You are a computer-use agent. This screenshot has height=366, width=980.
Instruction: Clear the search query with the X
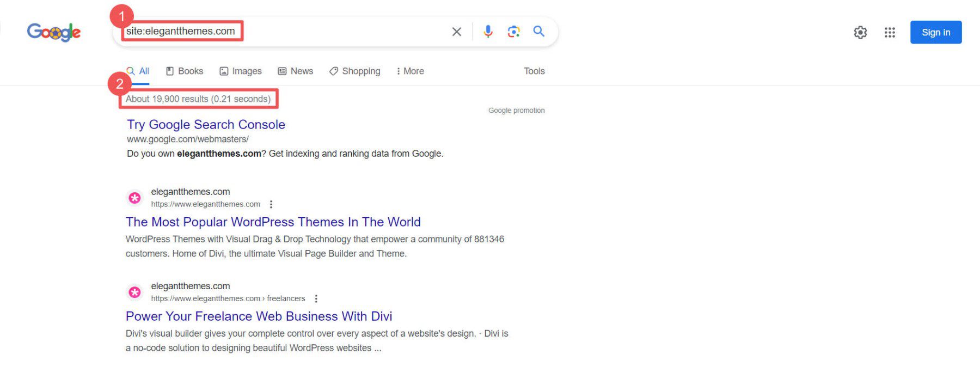point(456,31)
